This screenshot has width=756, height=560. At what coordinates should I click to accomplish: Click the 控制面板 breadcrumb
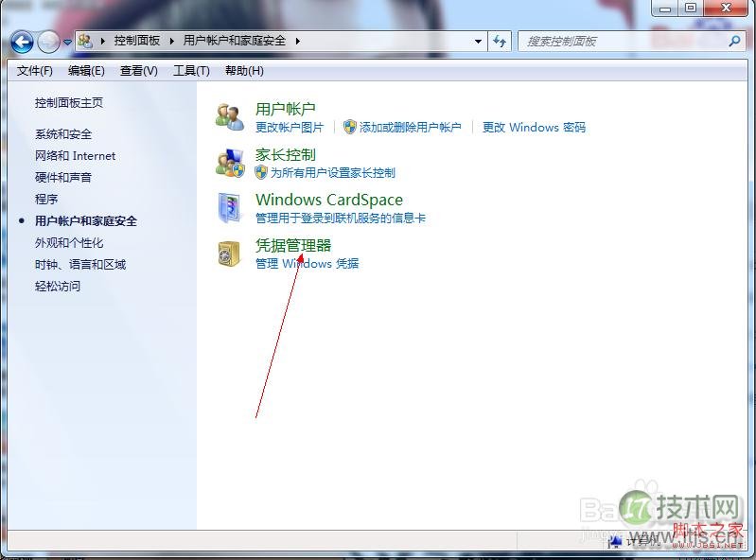click(x=137, y=41)
